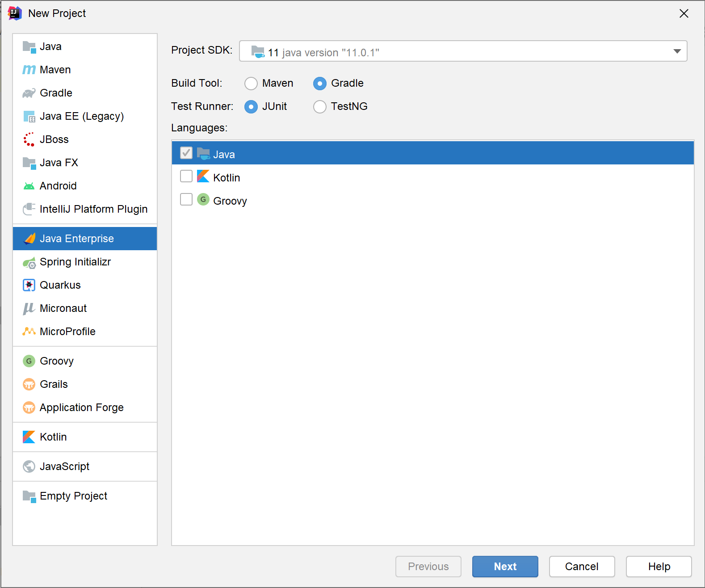Viewport: 705px width, 588px height.
Task: Choose JavaScript project type label
Action: pos(64,466)
